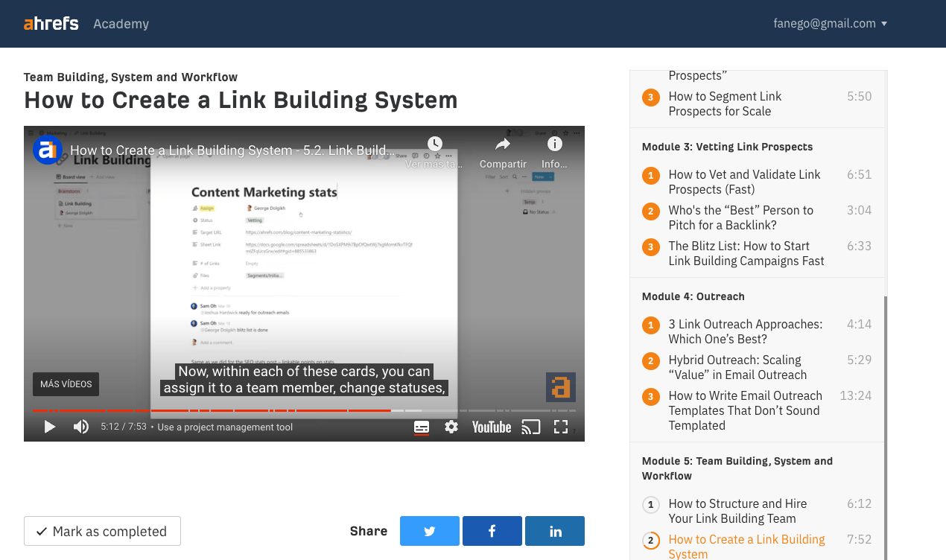Image resolution: width=946 pixels, height=560 pixels.
Task: Open "The Blitz List" lesson link
Action: [x=746, y=253]
